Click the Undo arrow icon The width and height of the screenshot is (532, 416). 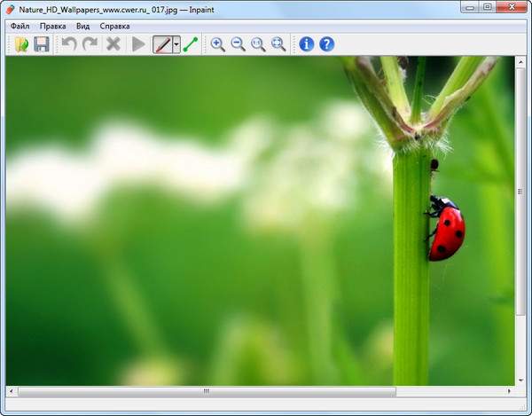click(x=69, y=43)
